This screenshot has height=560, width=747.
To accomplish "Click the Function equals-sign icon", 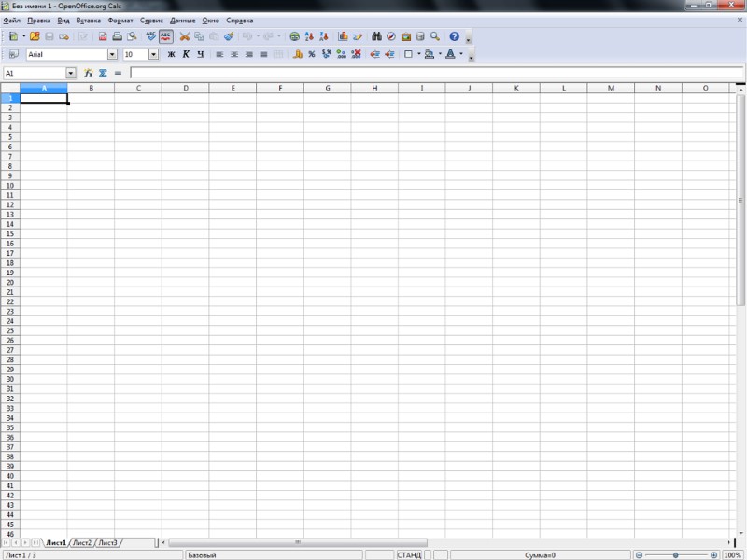I will (x=118, y=73).
